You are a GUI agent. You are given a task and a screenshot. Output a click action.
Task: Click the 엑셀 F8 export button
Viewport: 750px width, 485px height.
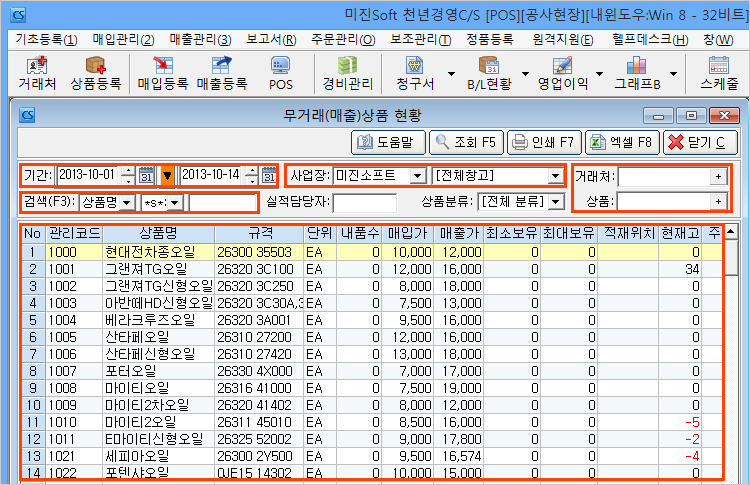point(622,142)
